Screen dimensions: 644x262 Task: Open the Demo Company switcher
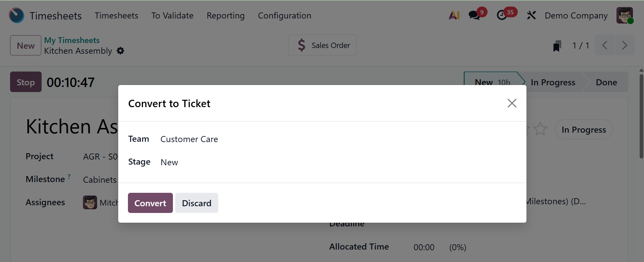coord(576,16)
